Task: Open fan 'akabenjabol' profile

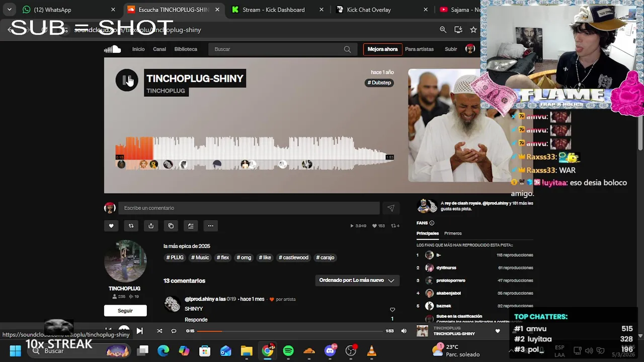Action: [x=448, y=293]
